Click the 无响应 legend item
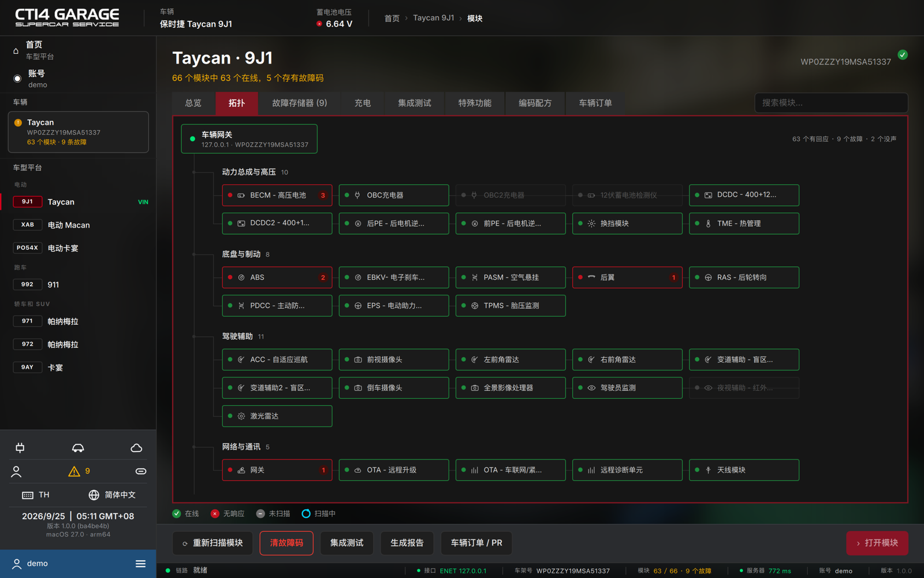This screenshot has width=924, height=578. [x=228, y=514]
